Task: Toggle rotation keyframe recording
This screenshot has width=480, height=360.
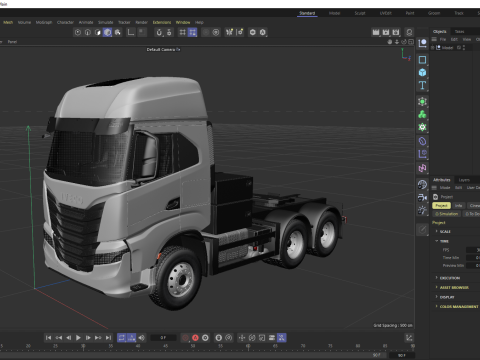Action: pos(252,338)
